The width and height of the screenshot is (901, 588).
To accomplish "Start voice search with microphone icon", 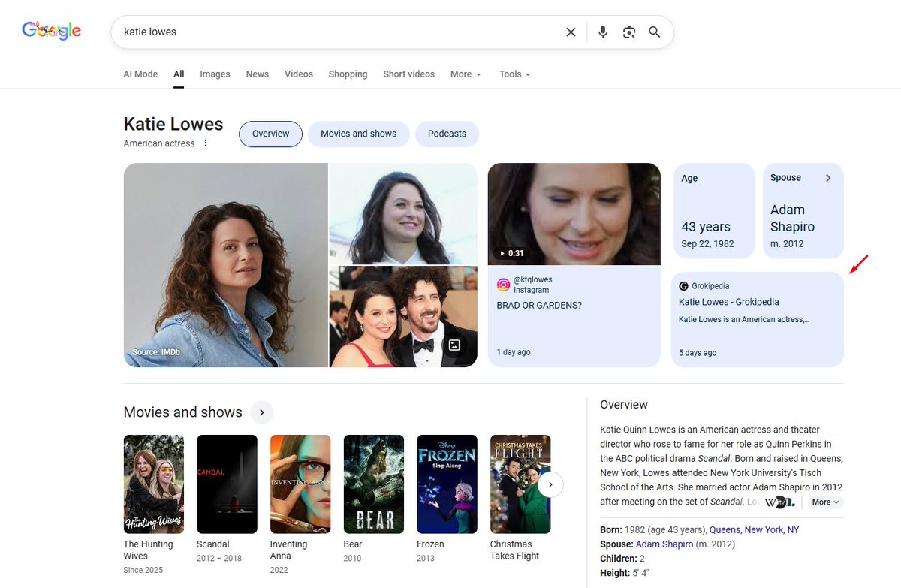I will click(603, 32).
